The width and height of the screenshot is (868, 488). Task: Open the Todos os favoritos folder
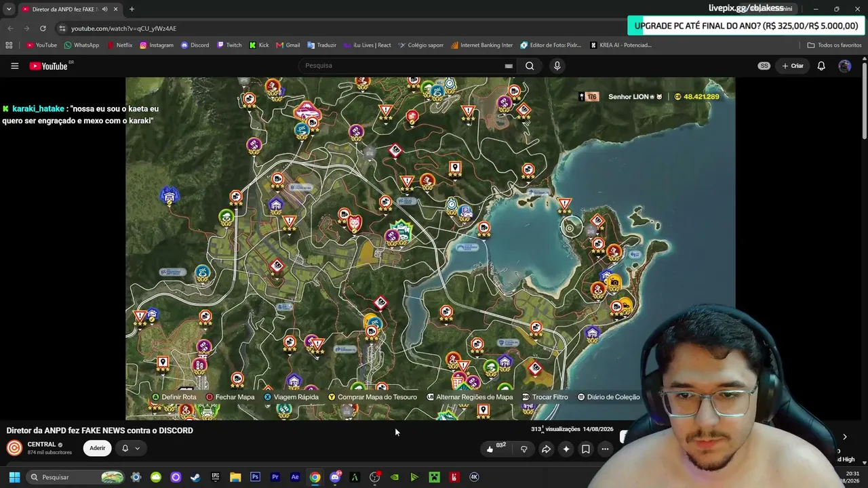click(x=834, y=45)
